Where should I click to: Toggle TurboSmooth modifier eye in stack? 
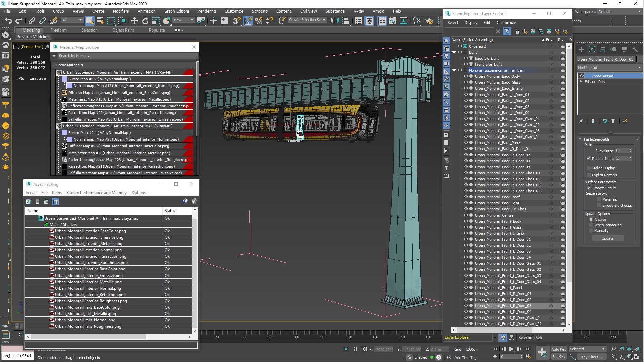582,76
